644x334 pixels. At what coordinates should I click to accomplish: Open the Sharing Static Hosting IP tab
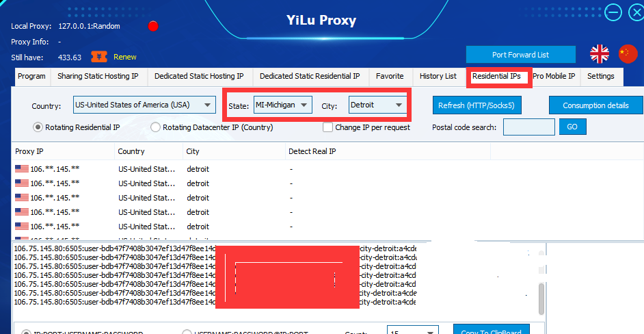[98, 77]
